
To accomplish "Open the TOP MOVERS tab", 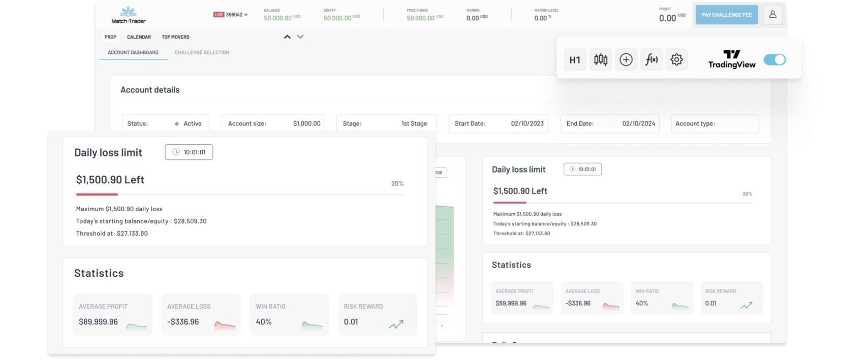I will 175,37.
